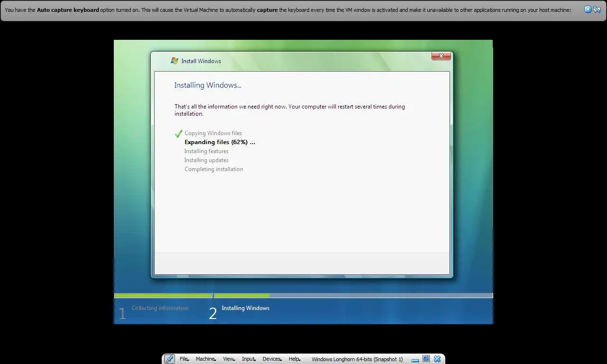Close the Install Windows dialog
The width and height of the screenshot is (607, 364).
441,56
